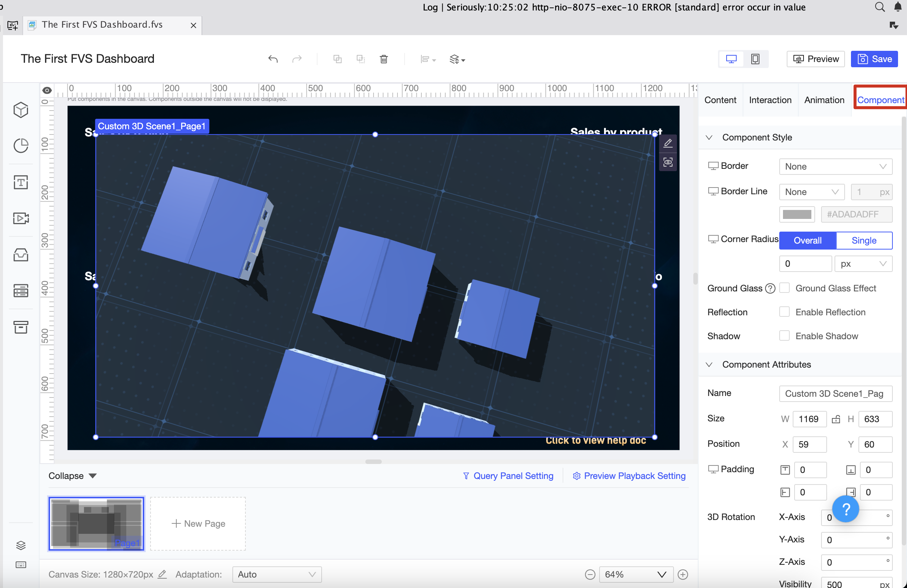Open the Adaptation dropdown showing Auto
The width and height of the screenshot is (907, 588).
point(276,574)
